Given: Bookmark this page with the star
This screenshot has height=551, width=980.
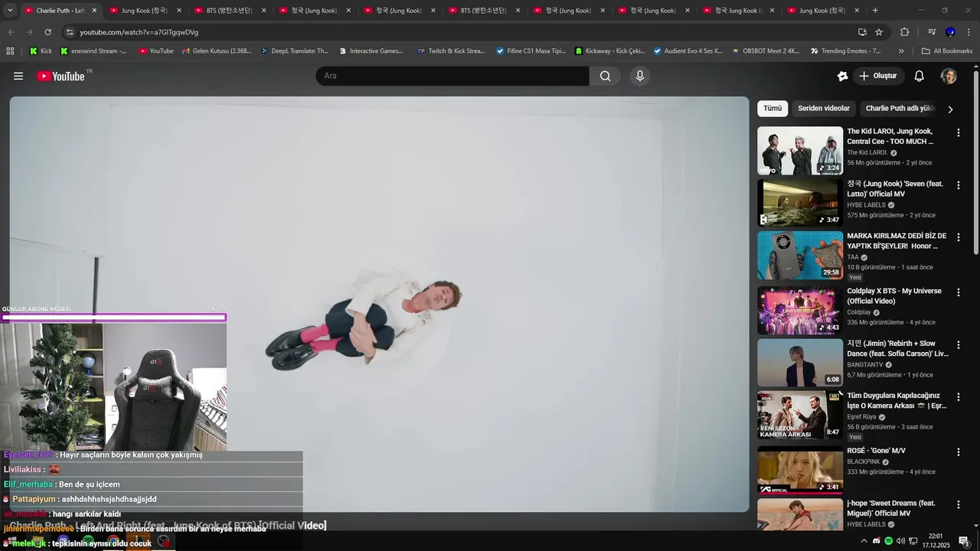Looking at the screenshot, I should point(879,32).
